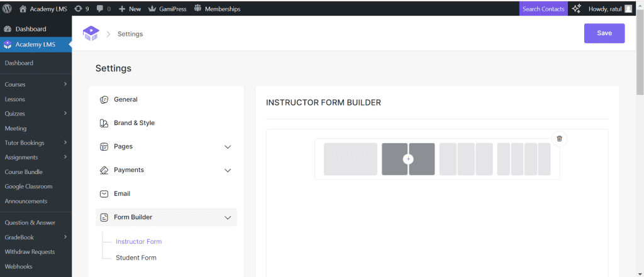Click the New content plus icon
This screenshot has height=277, width=644.
pos(122,9)
